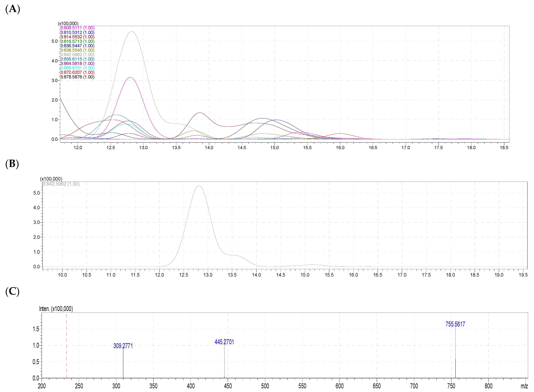This screenshot has height=392, width=534.
Task: Click the 3:868.6151 cyan legend entry
Action: [77, 68]
